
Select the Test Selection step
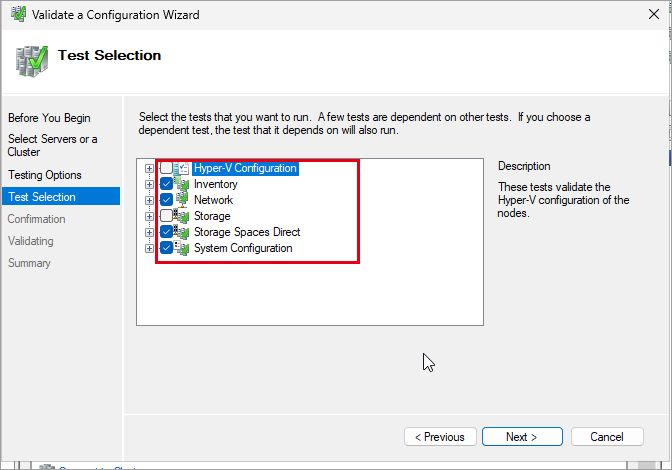coord(61,196)
